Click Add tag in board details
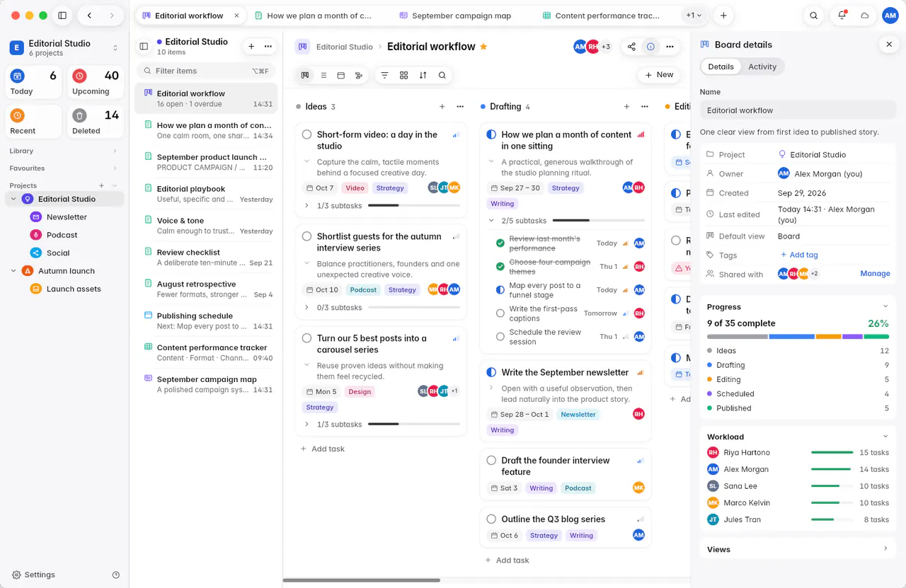 pyautogui.click(x=799, y=255)
